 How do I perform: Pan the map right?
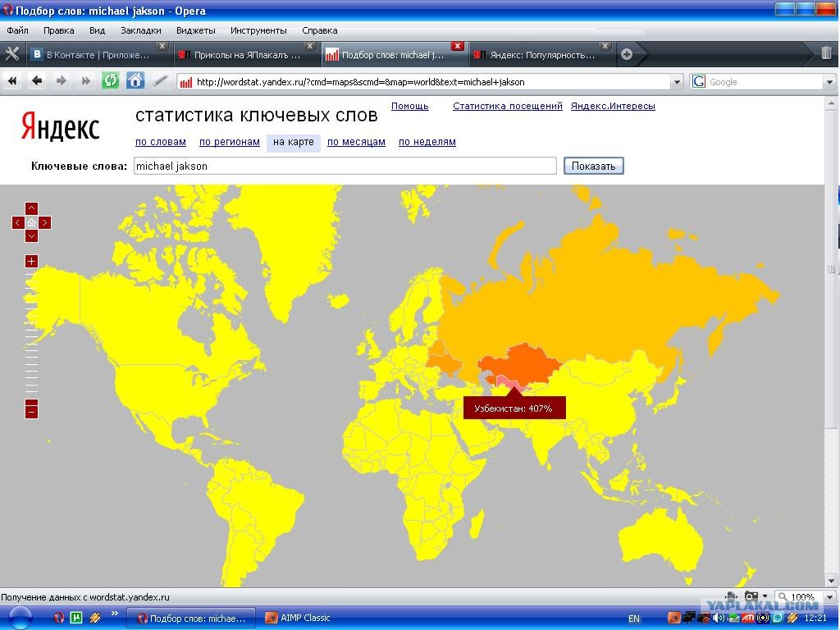click(x=45, y=222)
